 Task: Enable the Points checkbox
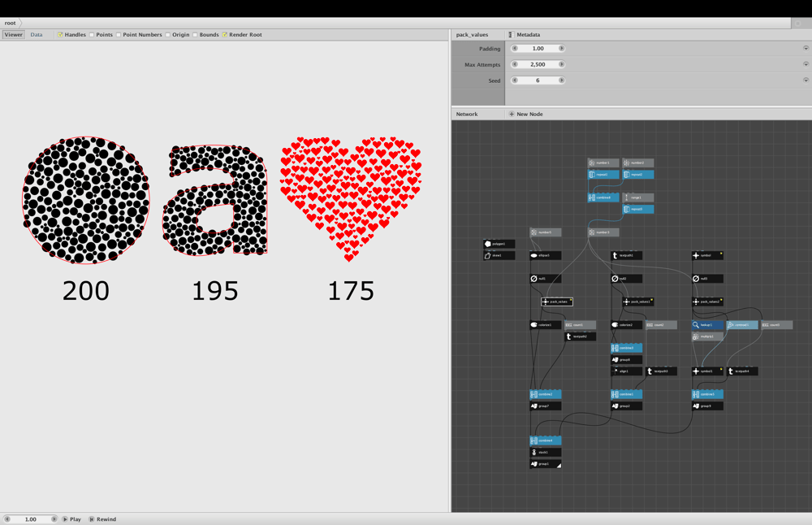pos(92,35)
